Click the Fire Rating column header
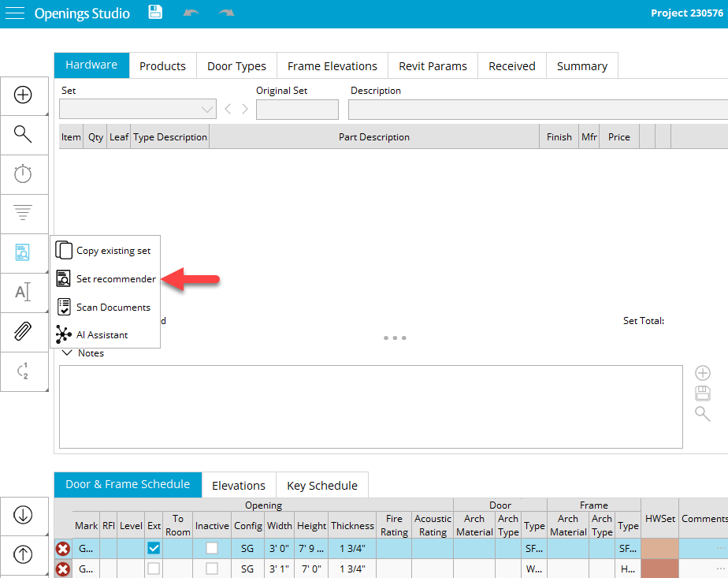This screenshot has height=578, width=728. pyautogui.click(x=394, y=525)
